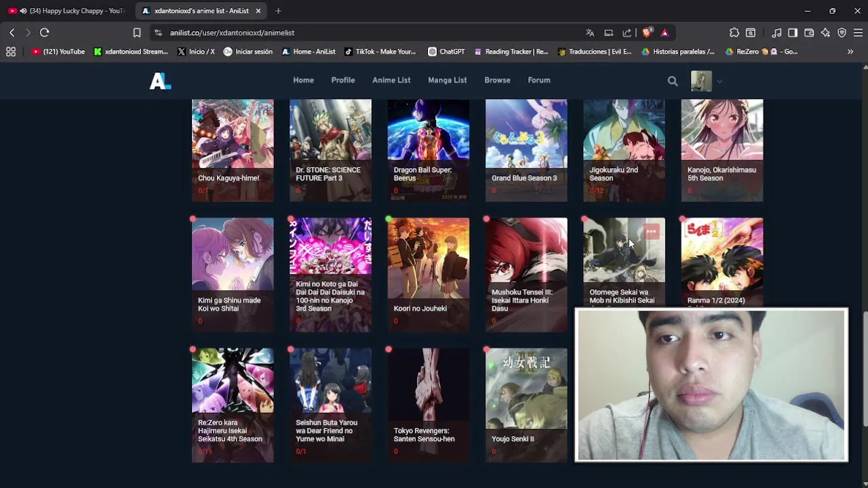Viewport: 868px width, 488px height.
Task: Switch to the Happy Lucky Chappy YouTube tab
Action: [x=68, y=11]
